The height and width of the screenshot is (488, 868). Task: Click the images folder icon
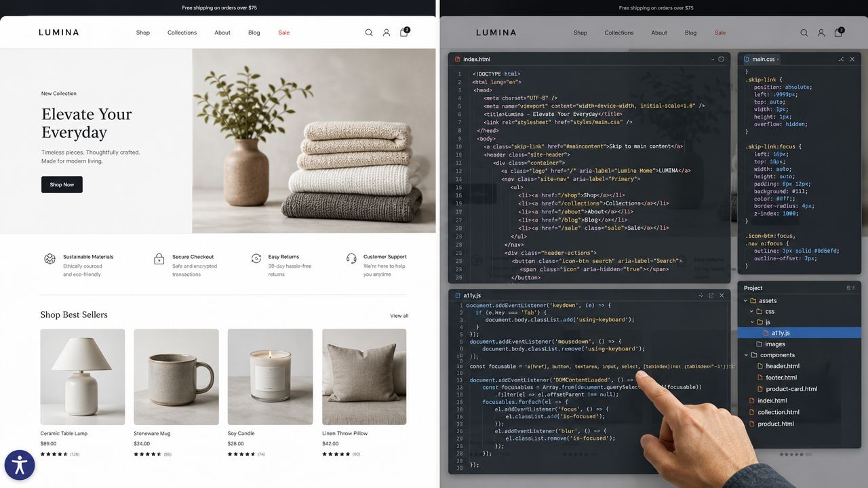click(x=759, y=344)
